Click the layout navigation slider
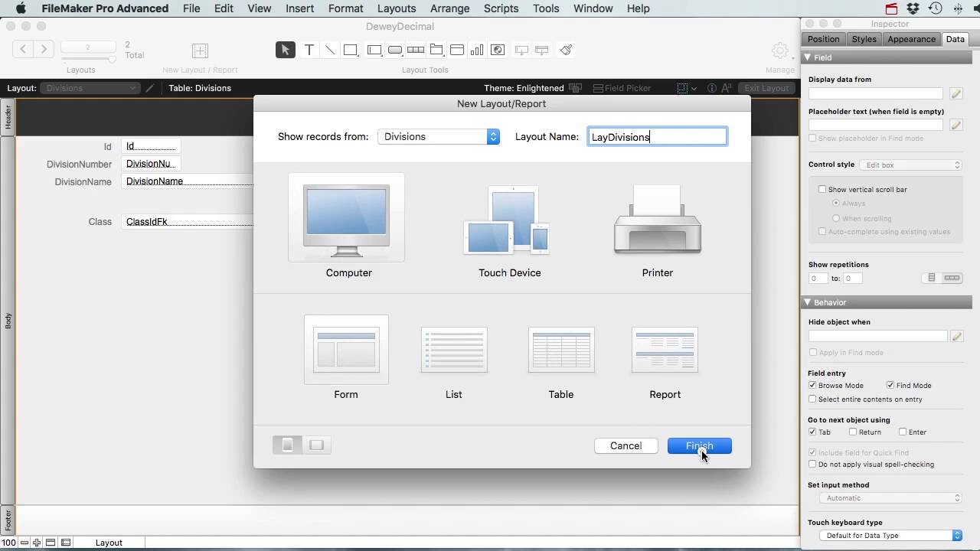This screenshot has height=551, width=980. 88,58
